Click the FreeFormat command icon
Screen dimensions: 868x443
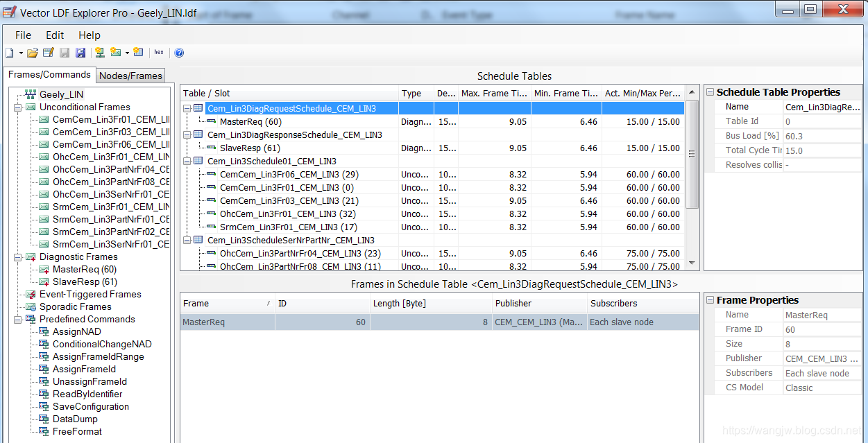pyautogui.click(x=44, y=432)
